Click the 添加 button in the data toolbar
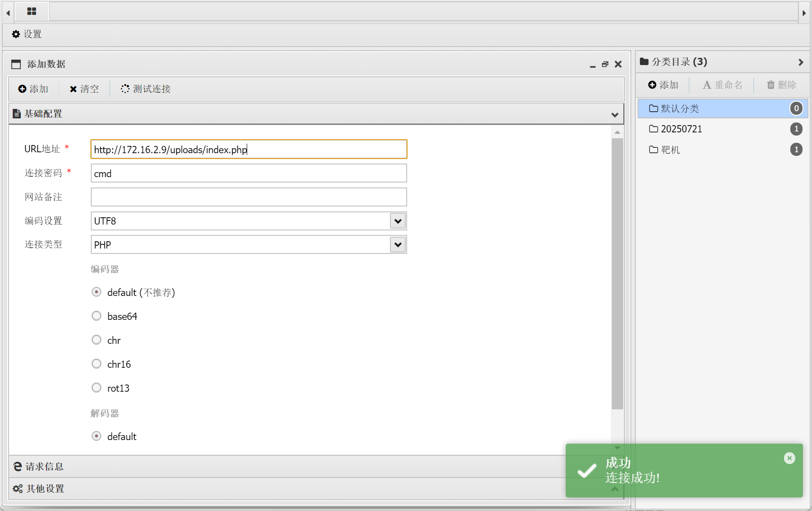 [x=33, y=89]
